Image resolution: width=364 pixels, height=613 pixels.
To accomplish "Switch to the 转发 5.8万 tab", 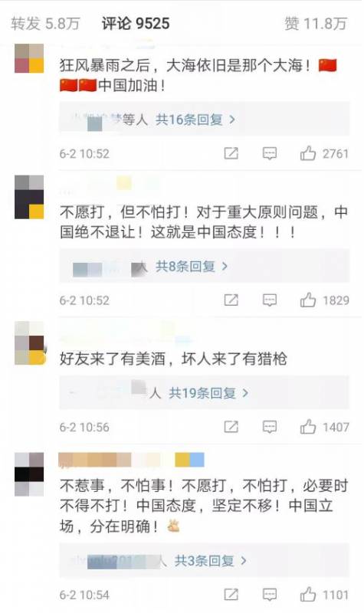I will [45, 24].
